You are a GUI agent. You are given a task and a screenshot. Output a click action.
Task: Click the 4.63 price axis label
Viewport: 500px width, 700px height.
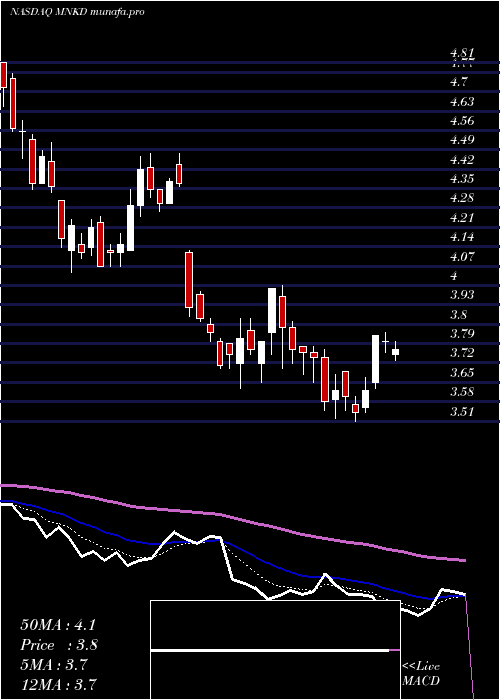(462, 101)
